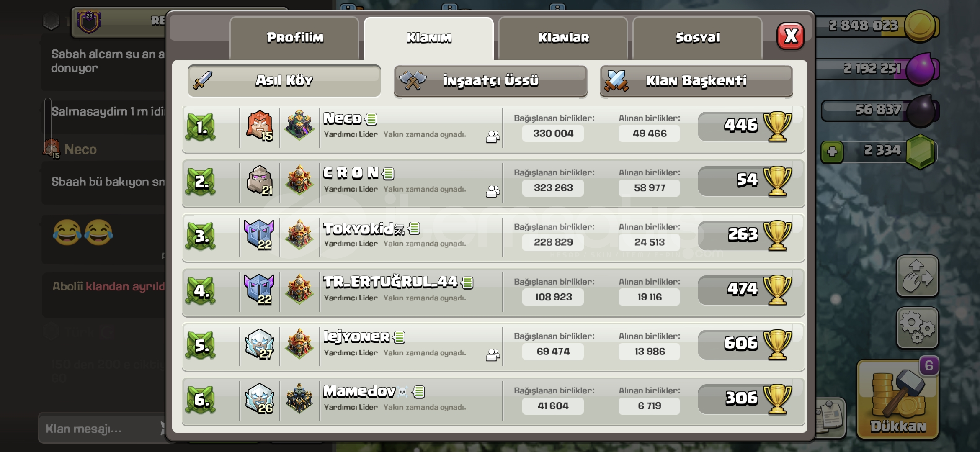
Task: Tap Mamedov's town hall icon
Action: (x=299, y=398)
